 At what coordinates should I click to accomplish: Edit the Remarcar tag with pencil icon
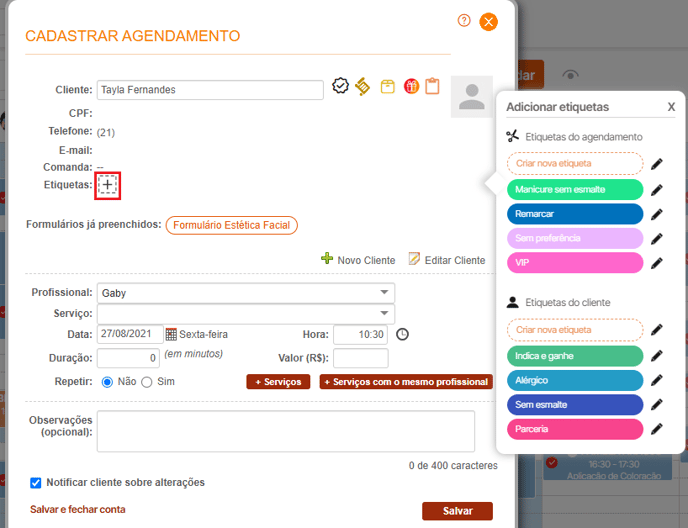[657, 214]
